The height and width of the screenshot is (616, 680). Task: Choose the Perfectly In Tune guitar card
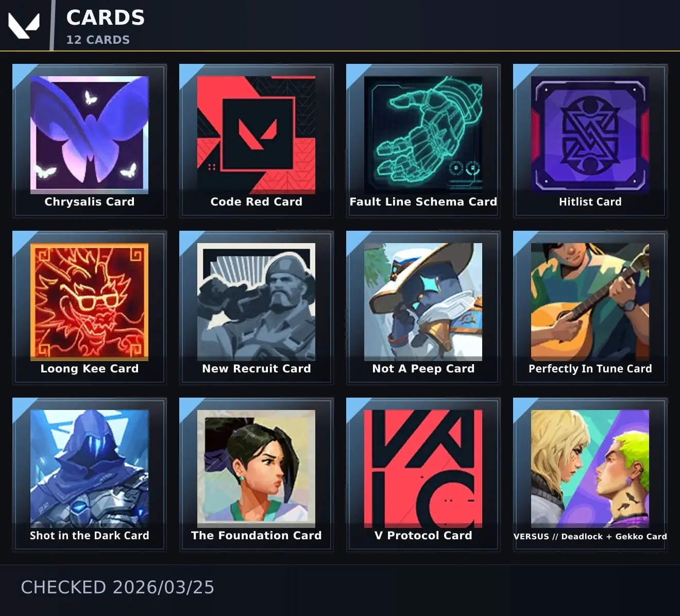590,302
